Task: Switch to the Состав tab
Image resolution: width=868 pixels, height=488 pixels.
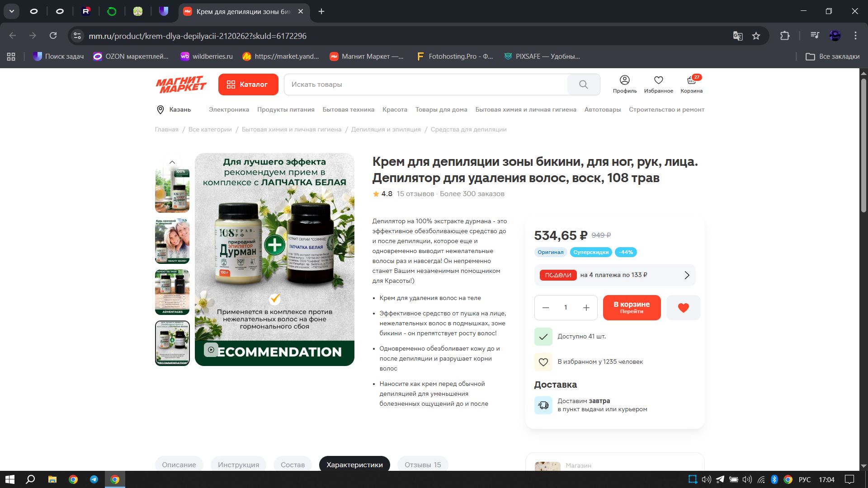Action: click(292, 465)
